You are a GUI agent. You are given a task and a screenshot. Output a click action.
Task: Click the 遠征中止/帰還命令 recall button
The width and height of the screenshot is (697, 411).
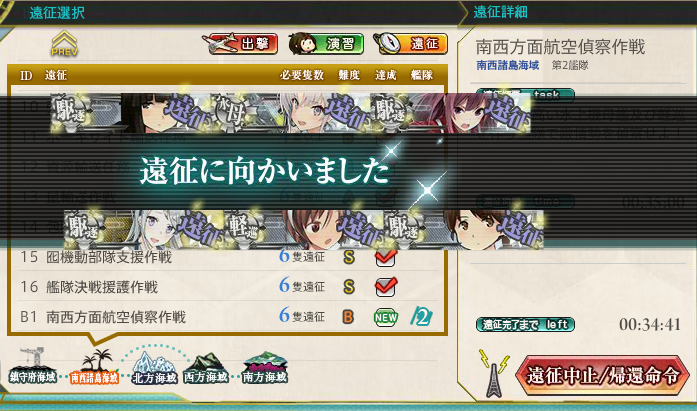coord(603,375)
